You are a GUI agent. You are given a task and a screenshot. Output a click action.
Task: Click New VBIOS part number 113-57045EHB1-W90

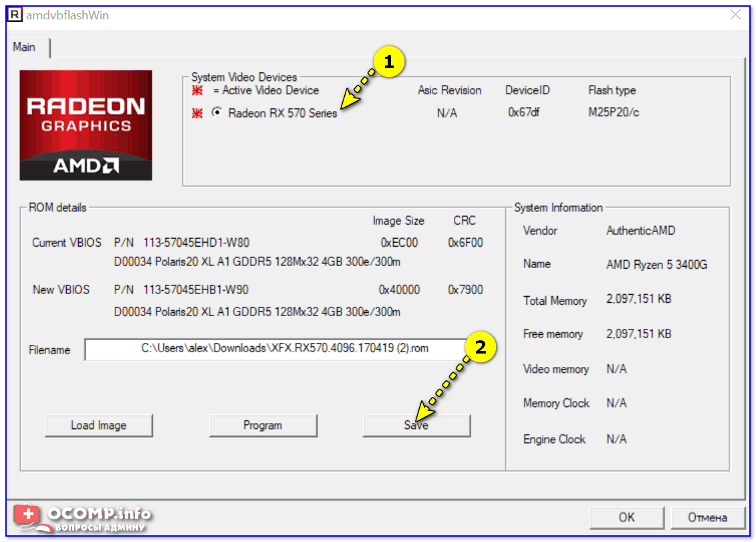pos(196,290)
